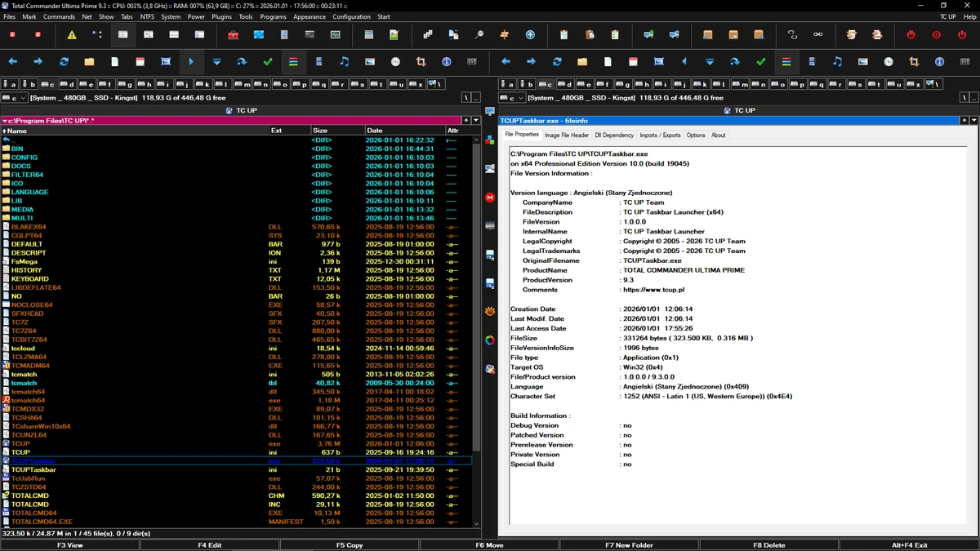Select the tccloud ini file row
Viewport: 980px width, 551px height.
click(x=236, y=348)
